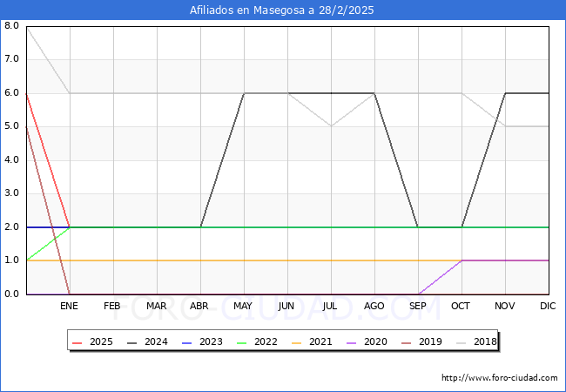This screenshot has width=566, height=392.
Task: Select the '2022' legend label
Action: click(266, 341)
